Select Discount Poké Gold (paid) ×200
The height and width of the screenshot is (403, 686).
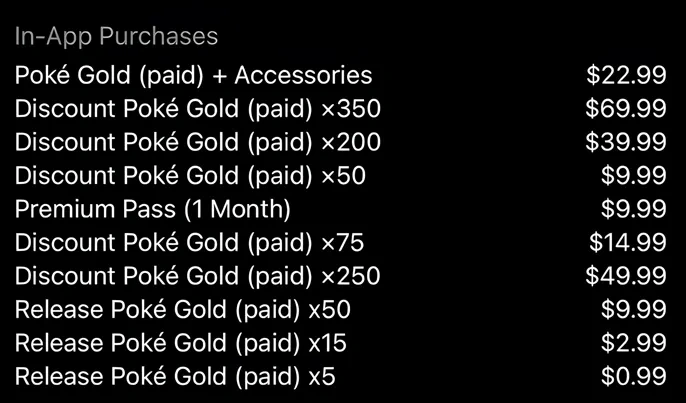[x=198, y=142]
